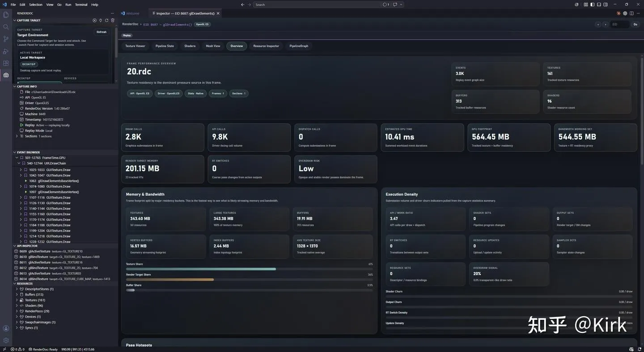Open the Selection menu
This screenshot has height=352, width=644.
(36, 4)
